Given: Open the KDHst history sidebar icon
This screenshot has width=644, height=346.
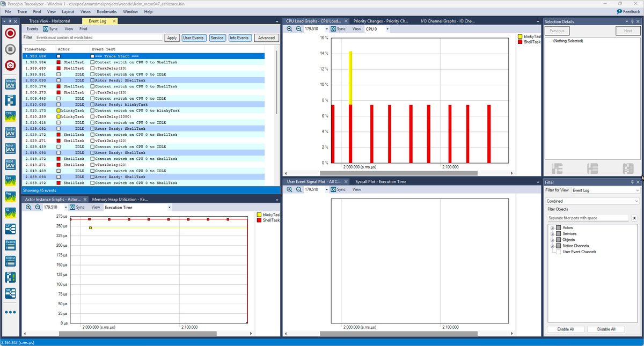Looking at the screenshot, I should [10, 261].
